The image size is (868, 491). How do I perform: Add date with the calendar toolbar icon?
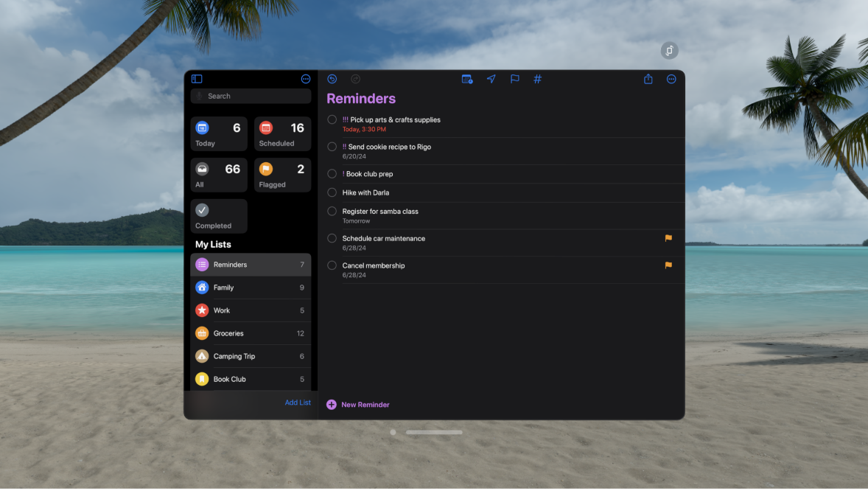467,79
